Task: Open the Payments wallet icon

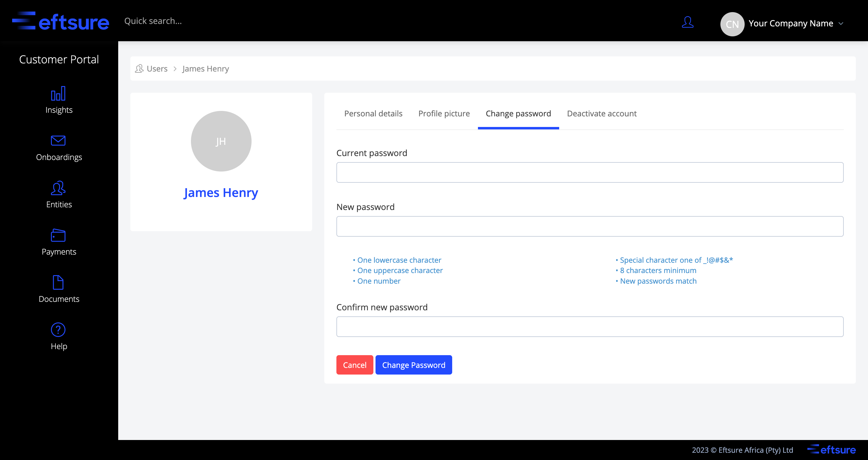Action: click(x=58, y=235)
